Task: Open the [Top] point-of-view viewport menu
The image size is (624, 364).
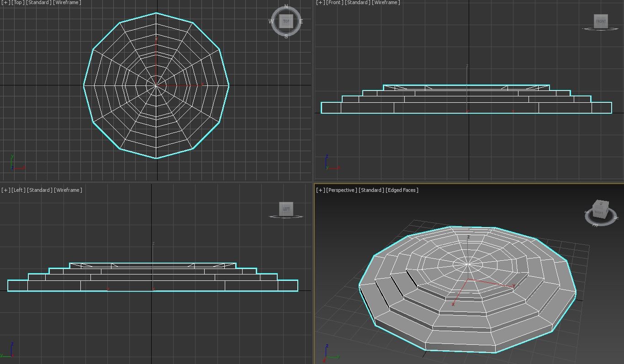Action: [18, 3]
